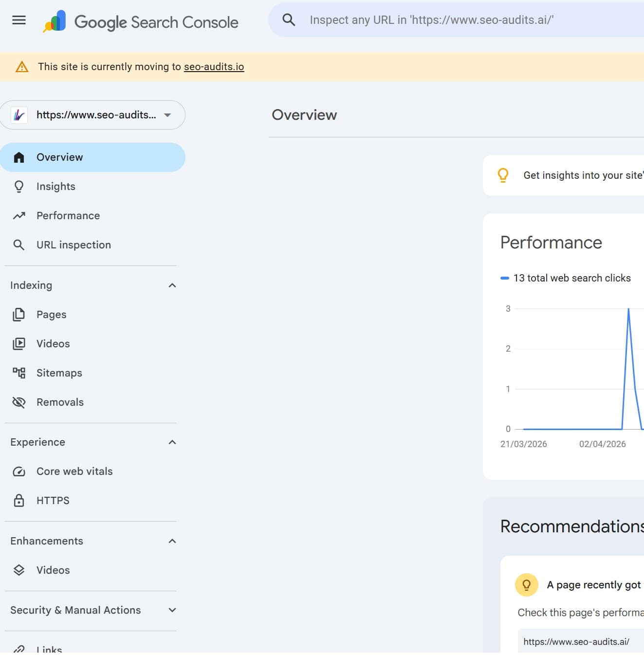Expand Security & Manual Actions section
This screenshot has height=657, width=644.
tap(172, 610)
